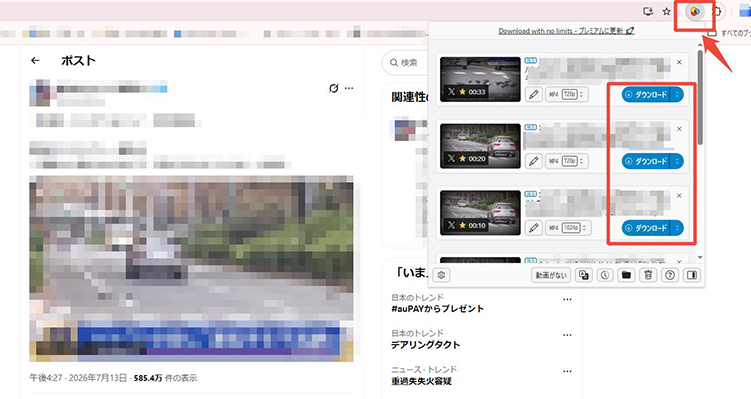The height and width of the screenshot is (399, 751).
Task: Open the video downloader extension icon
Action: click(695, 11)
